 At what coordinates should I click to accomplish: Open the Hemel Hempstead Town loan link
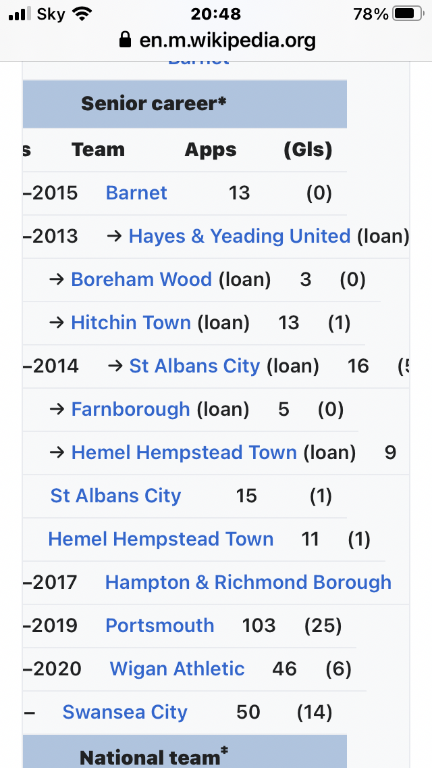coord(184,452)
